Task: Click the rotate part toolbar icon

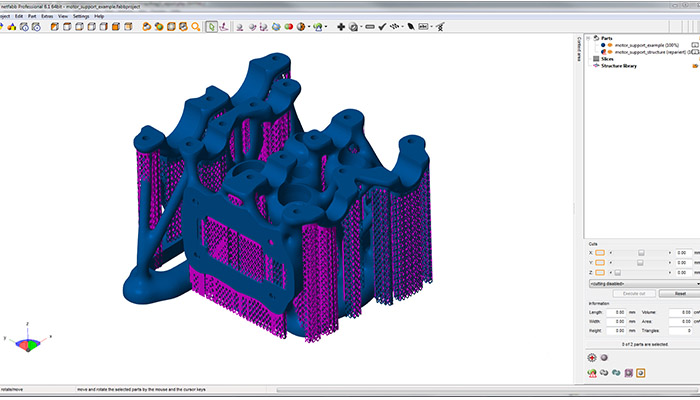Action: pos(252,27)
